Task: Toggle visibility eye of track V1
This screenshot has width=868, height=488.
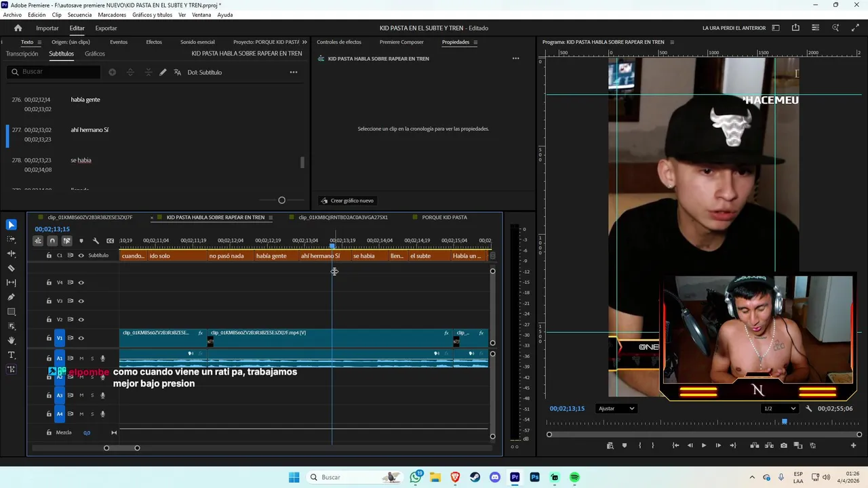Action: (x=81, y=338)
